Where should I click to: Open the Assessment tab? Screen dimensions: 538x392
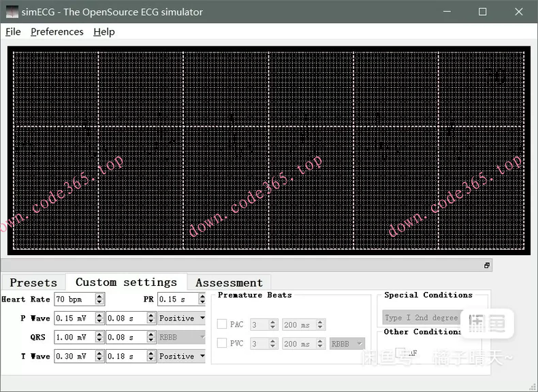[x=229, y=282]
